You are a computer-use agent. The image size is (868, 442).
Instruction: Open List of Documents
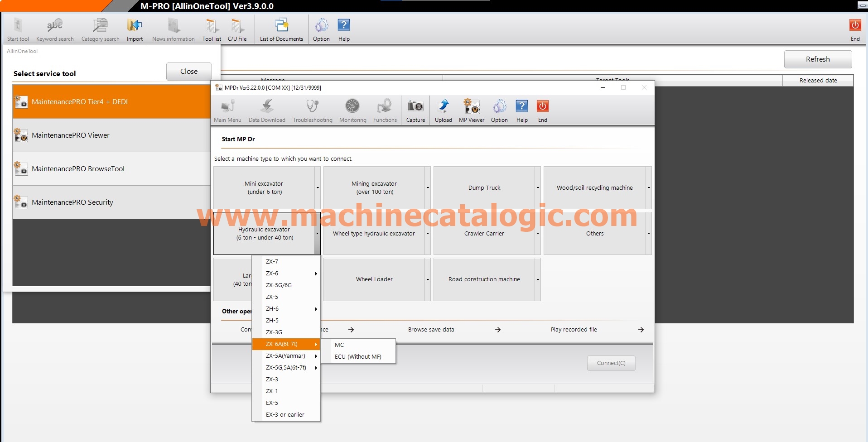coord(281,30)
